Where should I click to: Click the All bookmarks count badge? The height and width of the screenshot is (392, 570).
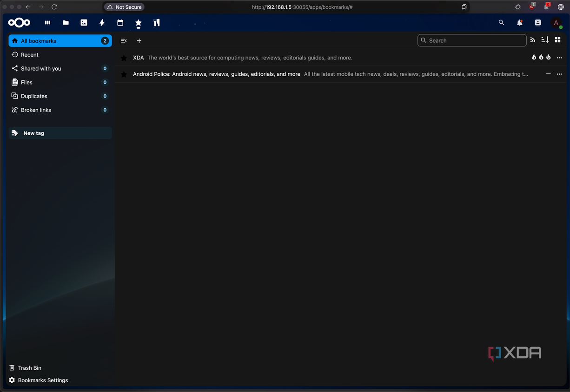tap(105, 41)
